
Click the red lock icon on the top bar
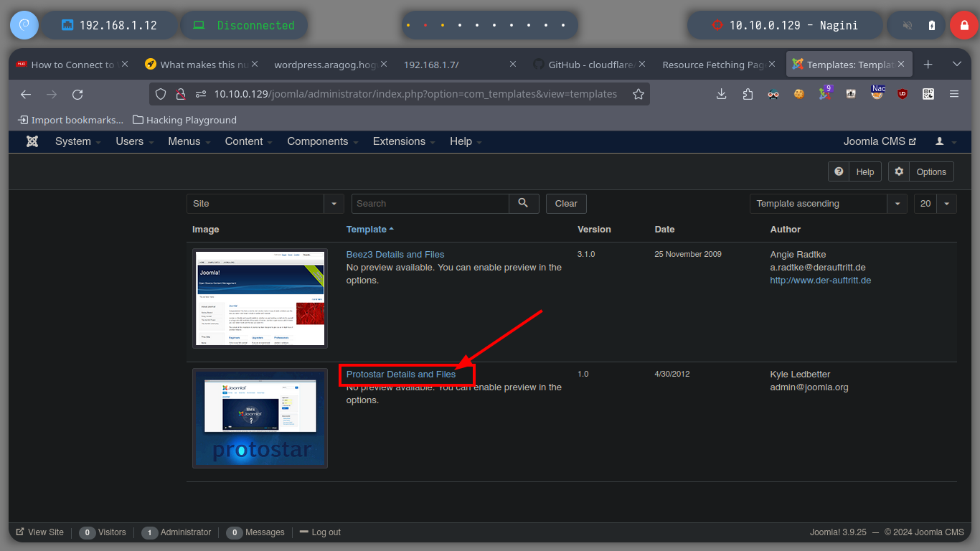click(x=963, y=25)
